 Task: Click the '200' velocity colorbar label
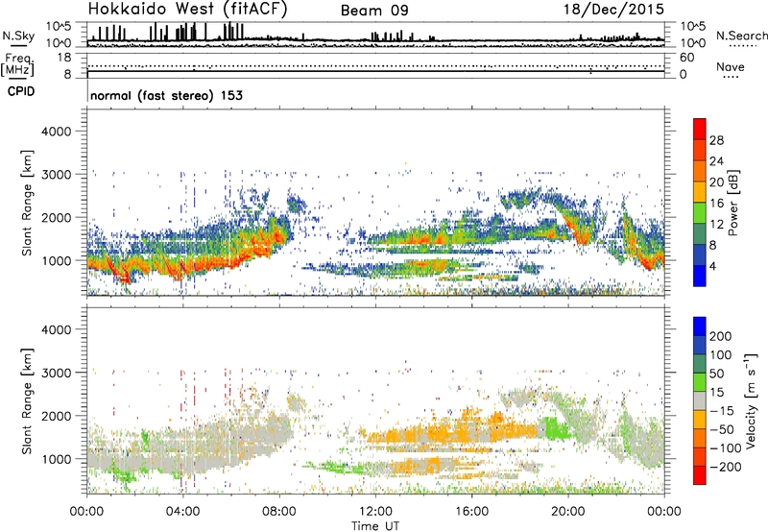[x=721, y=336]
